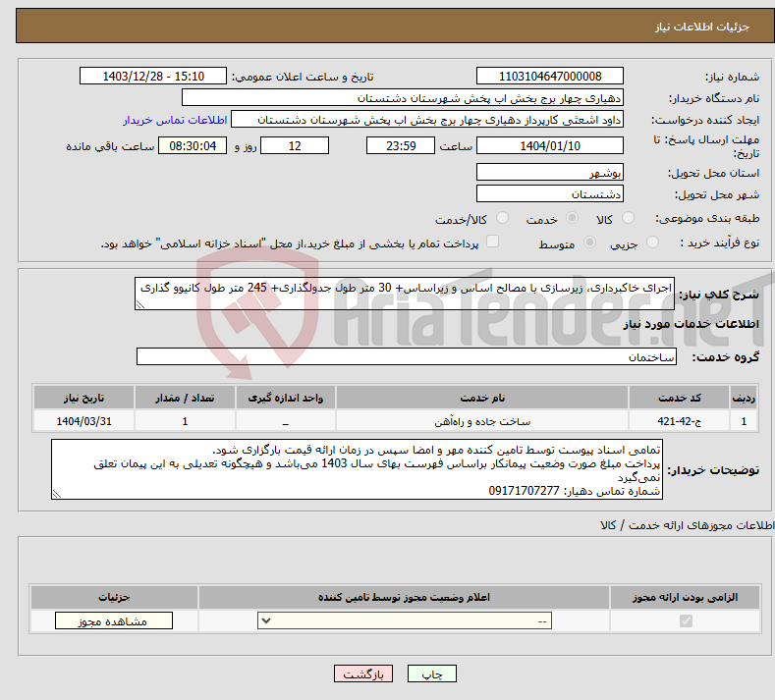Click the deadline date field 1404/01/10
The width and height of the screenshot is (775, 700).
point(550,145)
